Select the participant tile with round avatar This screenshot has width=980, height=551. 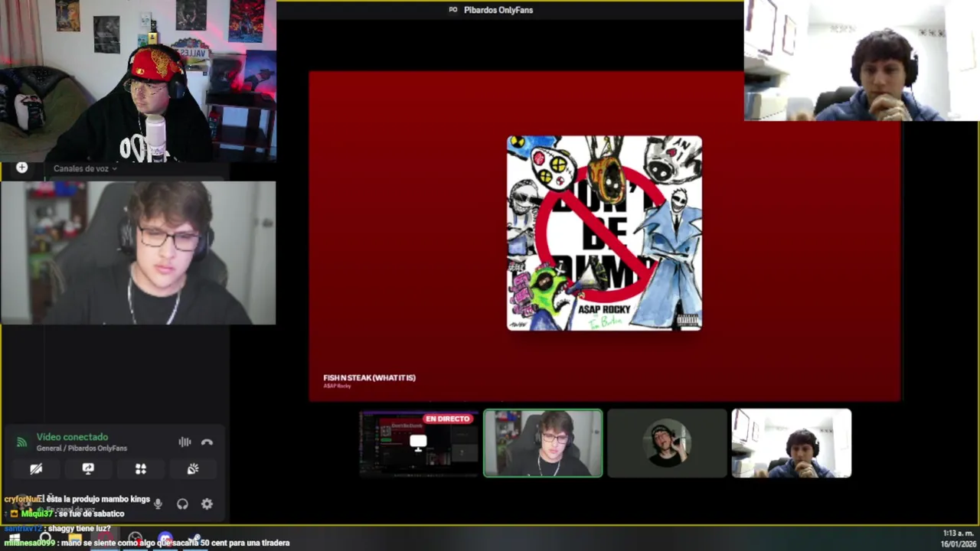pyautogui.click(x=667, y=443)
